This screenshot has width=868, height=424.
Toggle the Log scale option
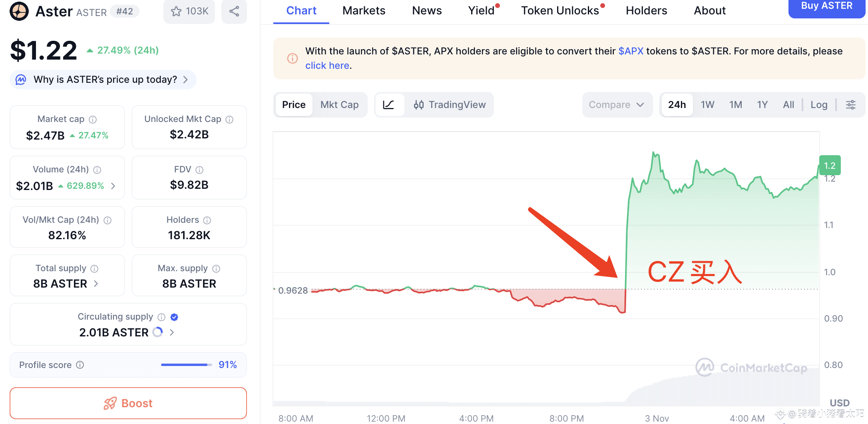(x=819, y=105)
